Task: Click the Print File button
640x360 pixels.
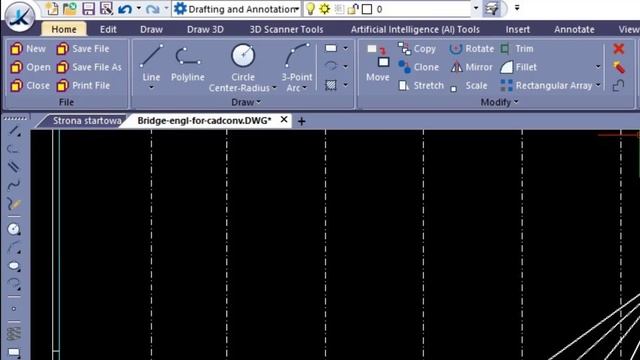Action: 83,86
